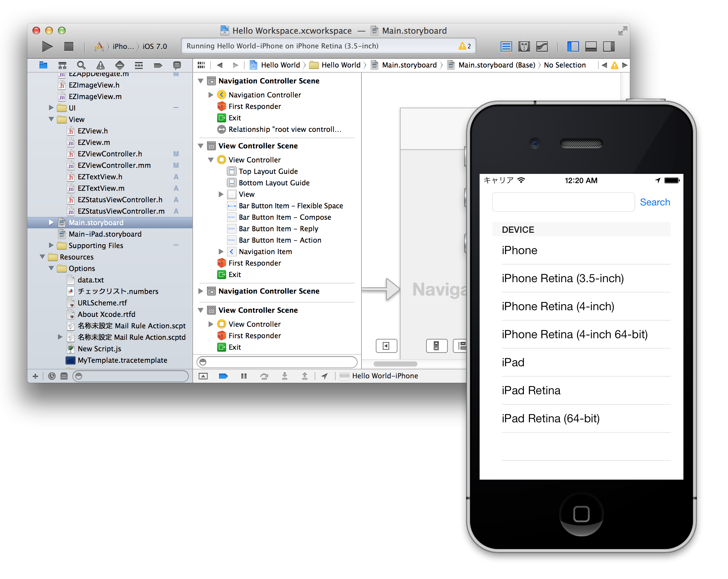This screenshot has height=579, width=728.
Task: Go forward using jump bar right arrow
Action: (236, 65)
